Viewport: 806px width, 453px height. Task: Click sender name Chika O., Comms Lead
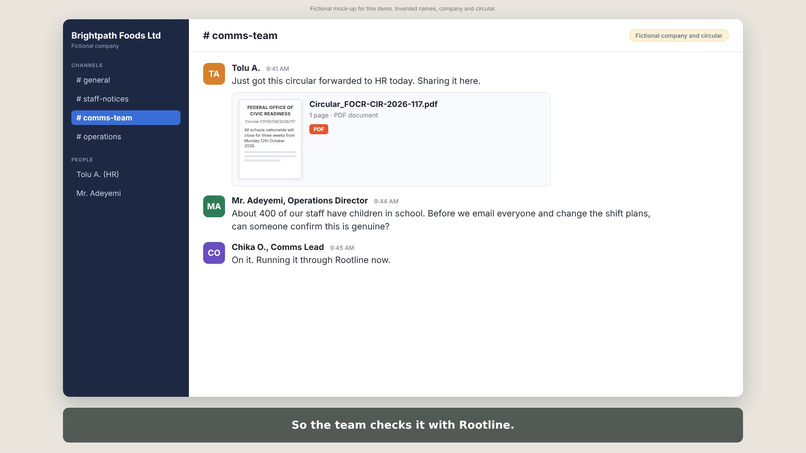278,247
